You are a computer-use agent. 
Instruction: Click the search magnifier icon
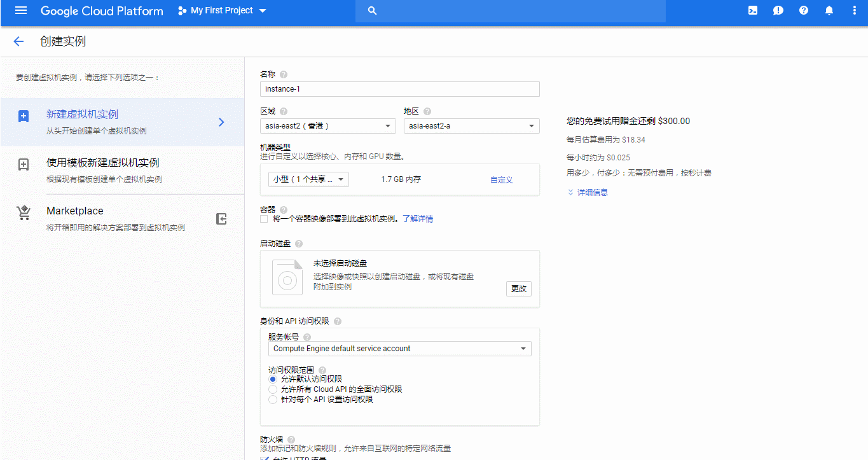(x=373, y=11)
